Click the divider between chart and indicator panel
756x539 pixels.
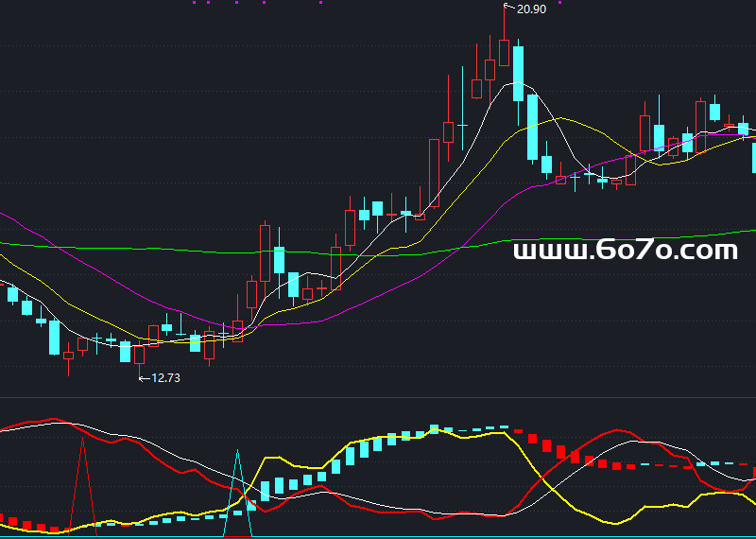(x=378, y=398)
